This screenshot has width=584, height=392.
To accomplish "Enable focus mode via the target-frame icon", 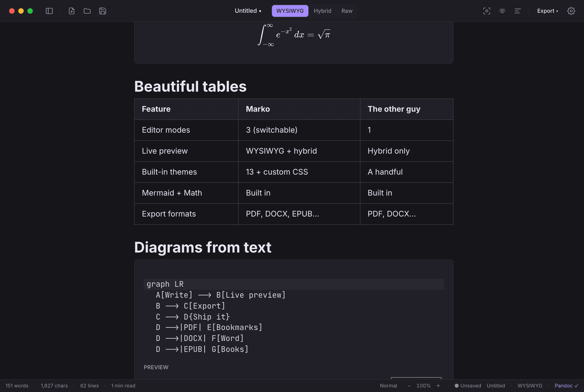I will 487,11.
